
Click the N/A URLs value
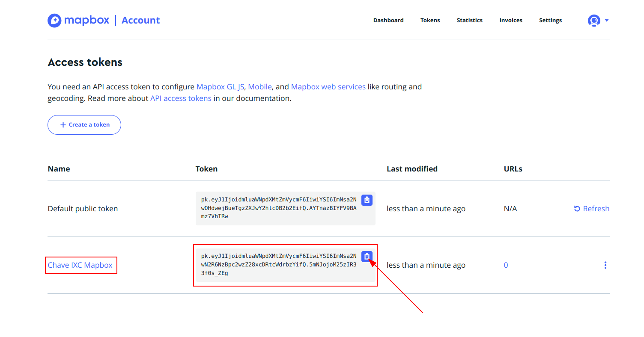(x=510, y=209)
